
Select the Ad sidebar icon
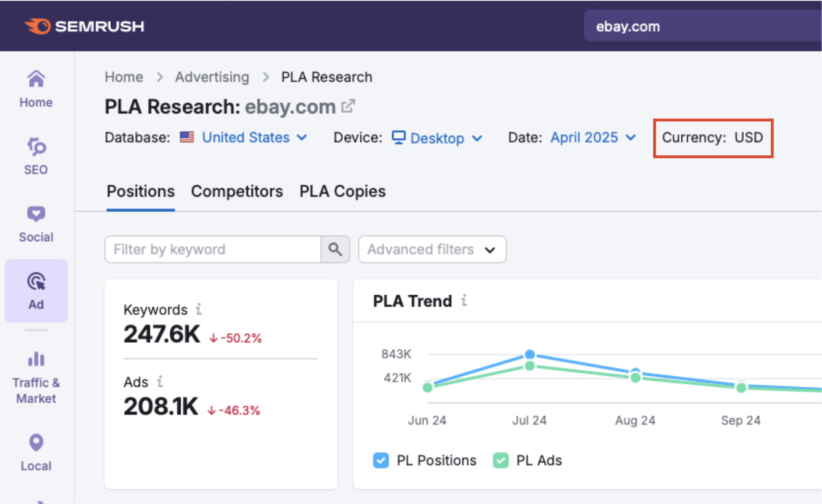(36, 291)
